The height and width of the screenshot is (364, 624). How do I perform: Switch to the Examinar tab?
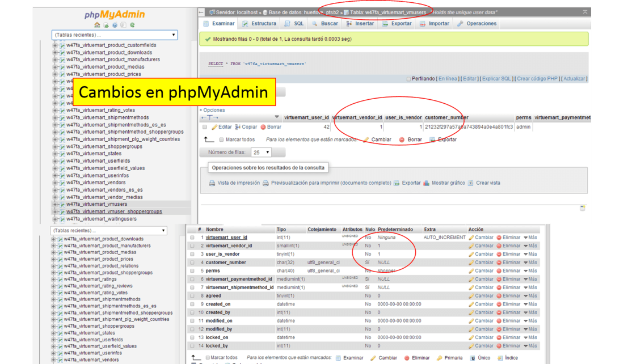coord(219,23)
